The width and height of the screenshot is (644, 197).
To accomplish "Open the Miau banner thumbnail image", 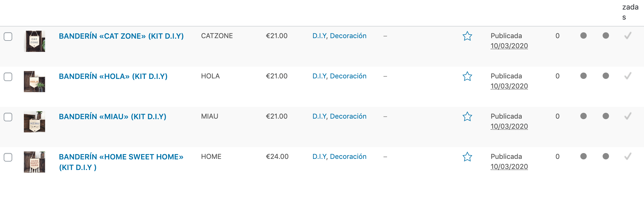I will tap(34, 122).
